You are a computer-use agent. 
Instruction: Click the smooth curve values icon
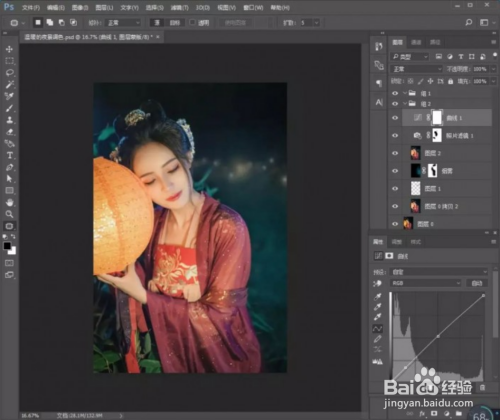coord(378,350)
